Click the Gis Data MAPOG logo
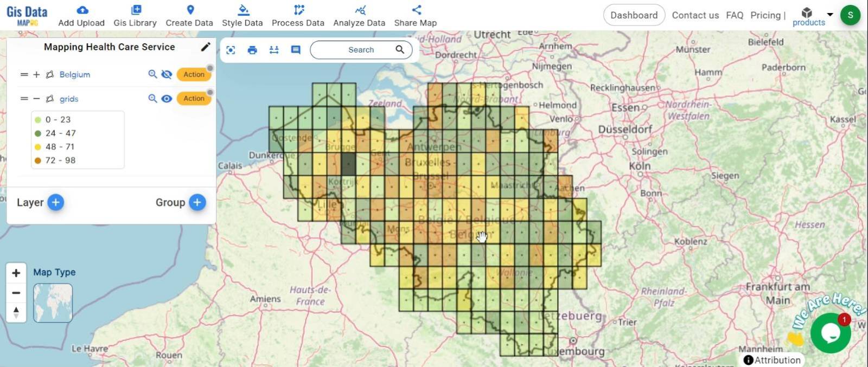The width and height of the screenshot is (868, 367). point(27,15)
